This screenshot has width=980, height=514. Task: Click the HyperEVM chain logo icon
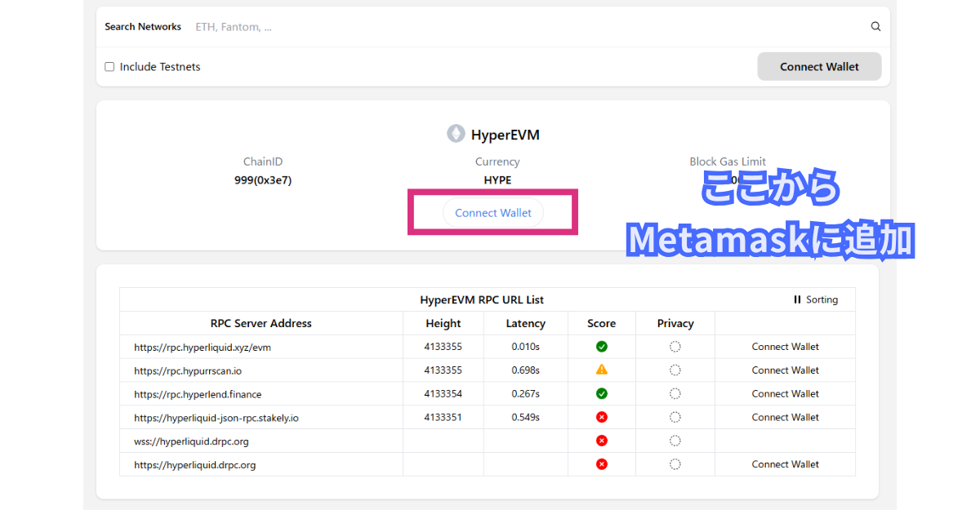(456, 134)
